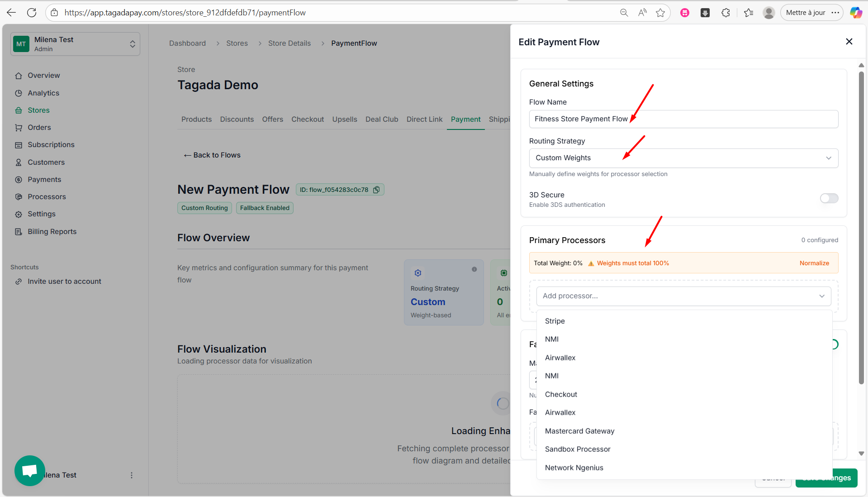Open the Copilot icon in the browser toolbar

pos(855,13)
